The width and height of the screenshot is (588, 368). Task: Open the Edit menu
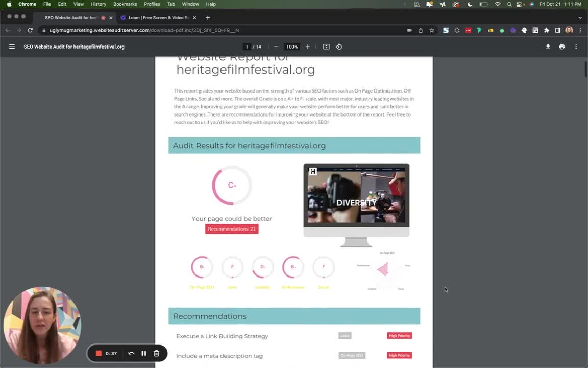click(62, 4)
